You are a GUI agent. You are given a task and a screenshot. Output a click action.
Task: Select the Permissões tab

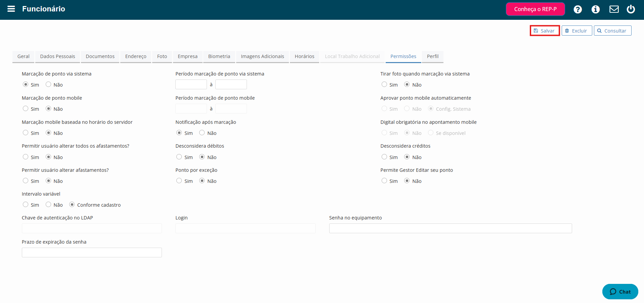pyautogui.click(x=403, y=56)
